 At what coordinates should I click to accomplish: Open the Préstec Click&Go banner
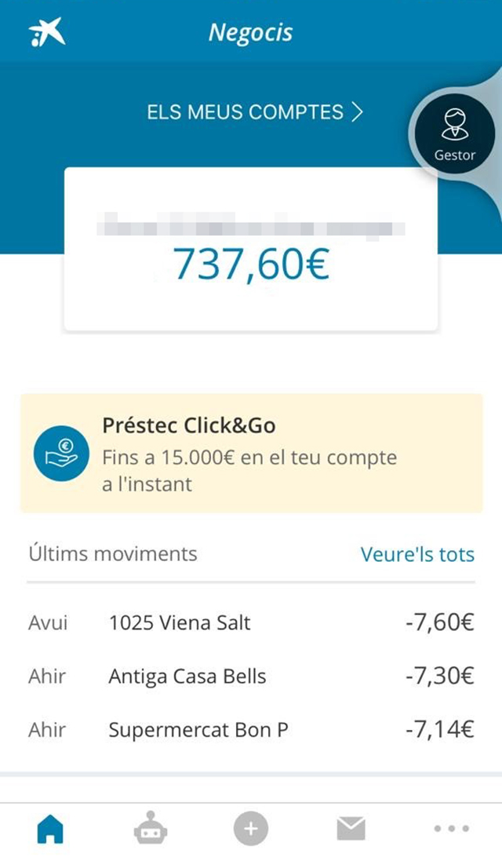(x=251, y=453)
